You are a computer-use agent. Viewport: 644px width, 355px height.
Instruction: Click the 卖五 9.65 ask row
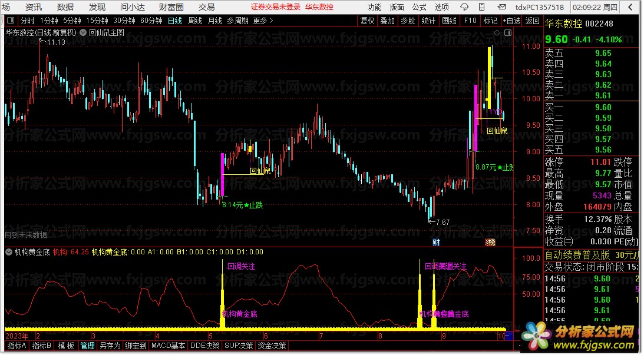(x=591, y=54)
